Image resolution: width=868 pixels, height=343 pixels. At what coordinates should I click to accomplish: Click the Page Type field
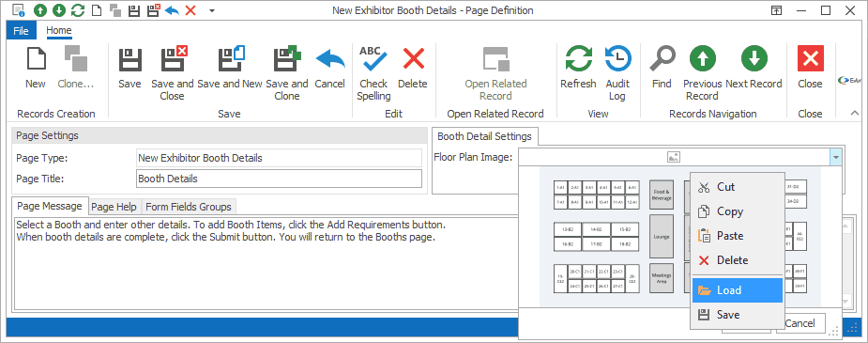point(279,158)
